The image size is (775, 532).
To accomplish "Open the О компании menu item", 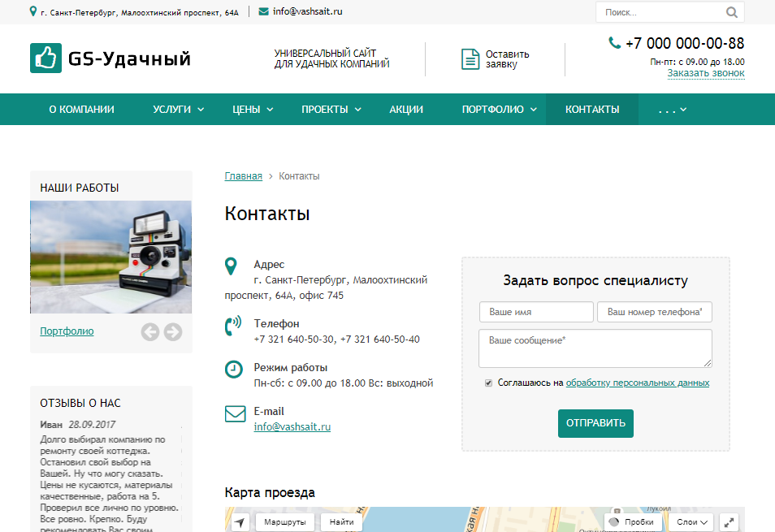I will pyautogui.click(x=81, y=110).
